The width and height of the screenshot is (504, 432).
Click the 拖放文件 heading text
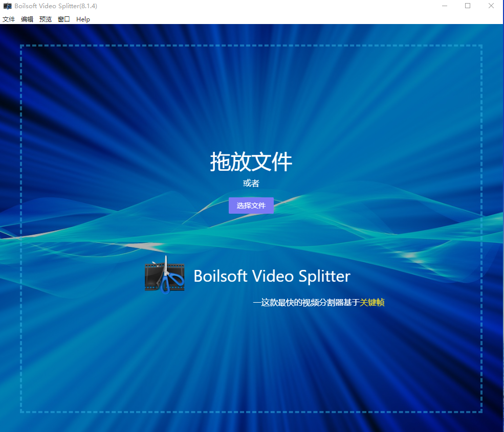coord(251,162)
